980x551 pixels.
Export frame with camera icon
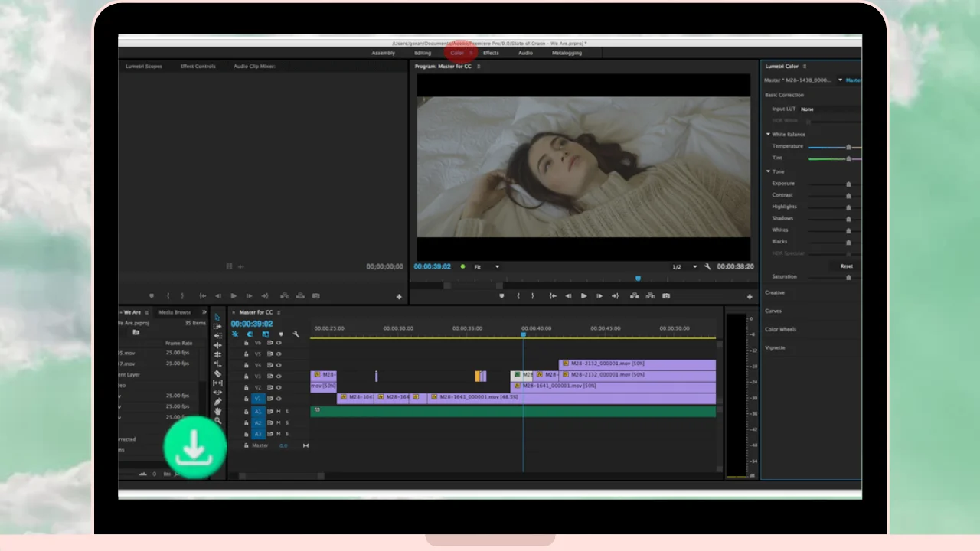[666, 296]
